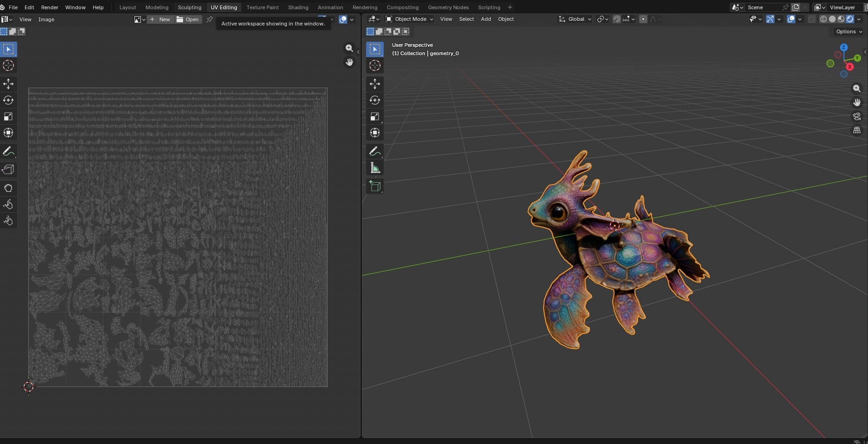This screenshot has width=868, height=444.
Task: Click zoom magnifier in UV editor
Action: point(349,48)
